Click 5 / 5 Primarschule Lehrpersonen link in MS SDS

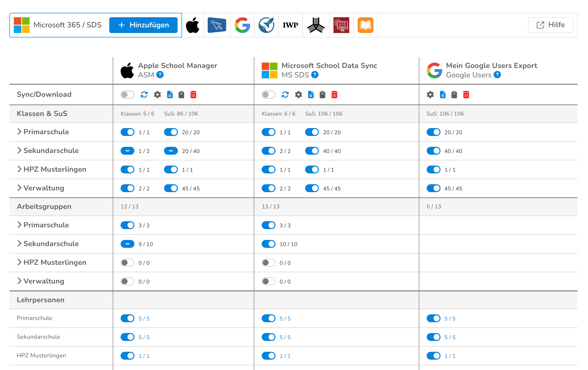[x=285, y=319]
